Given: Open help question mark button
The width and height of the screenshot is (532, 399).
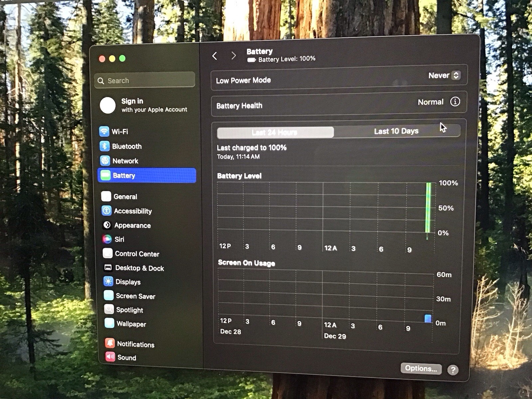Looking at the screenshot, I should coord(453,370).
